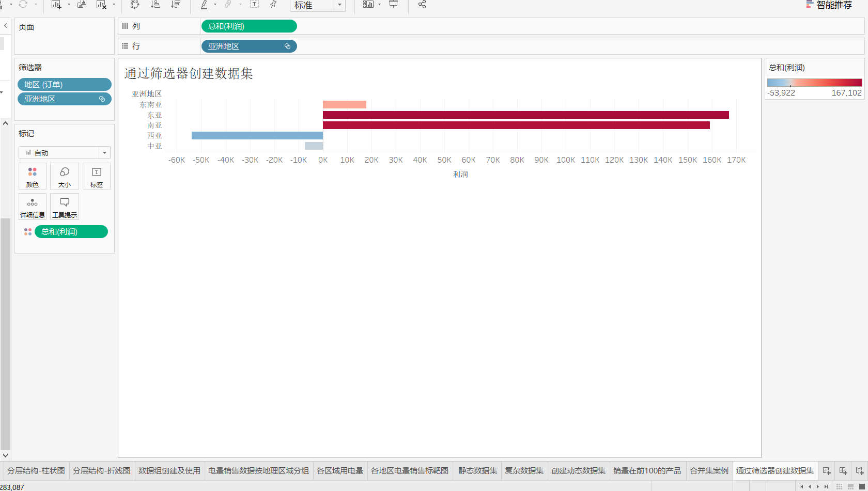Switch to 电量销售数据按地理区域分组 sheet tab
The width and height of the screenshot is (868, 491).
pyautogui.click(x=258, y=471)
